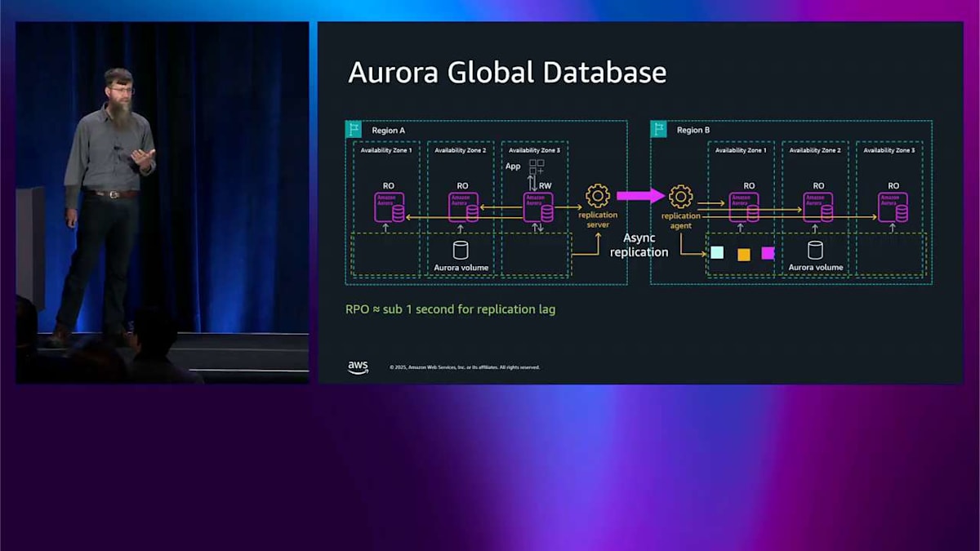This screenshot has height=551, width=980.
Task: Click 'Aurora volume' text in Region B
Action: [816, 268]
